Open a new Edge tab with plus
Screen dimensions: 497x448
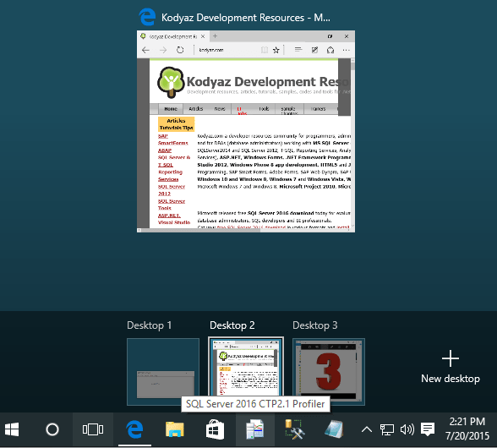coord(215,36)
